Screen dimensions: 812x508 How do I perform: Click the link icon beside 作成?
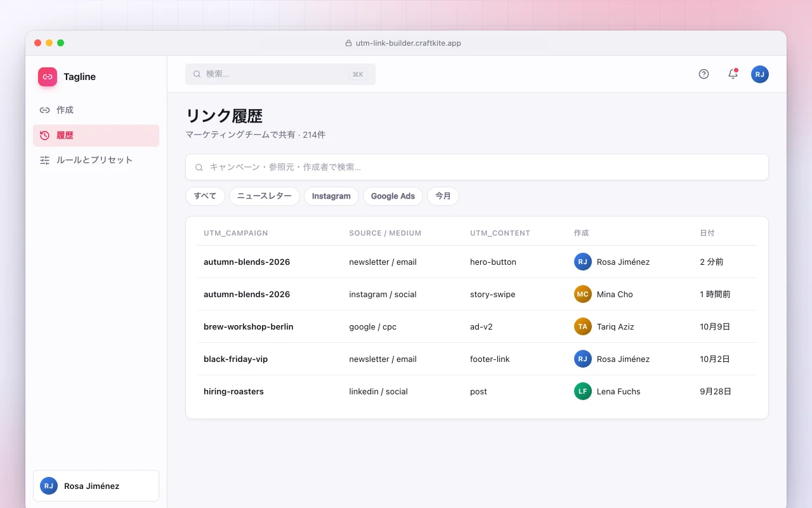coord(44,110)
